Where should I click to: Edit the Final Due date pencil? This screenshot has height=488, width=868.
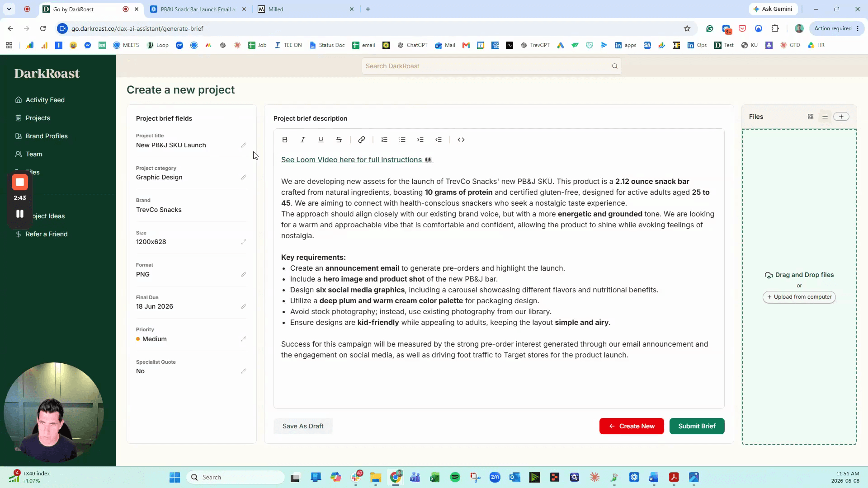point(244,306)
